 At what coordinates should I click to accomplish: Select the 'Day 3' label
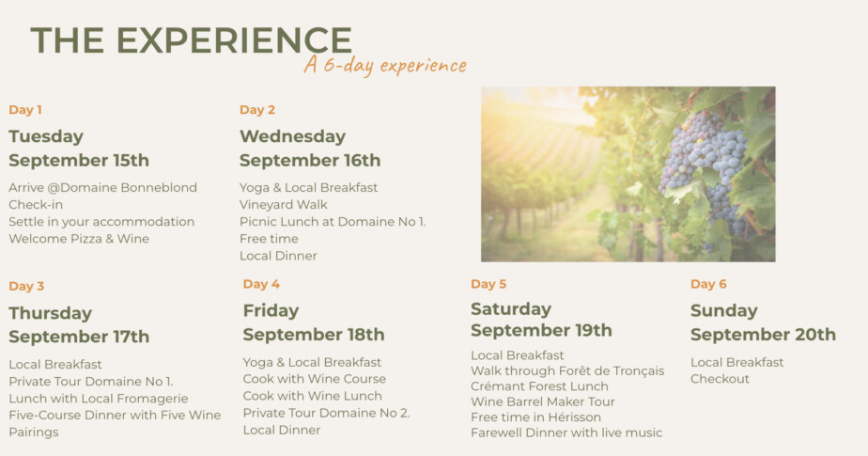[26, 286]
